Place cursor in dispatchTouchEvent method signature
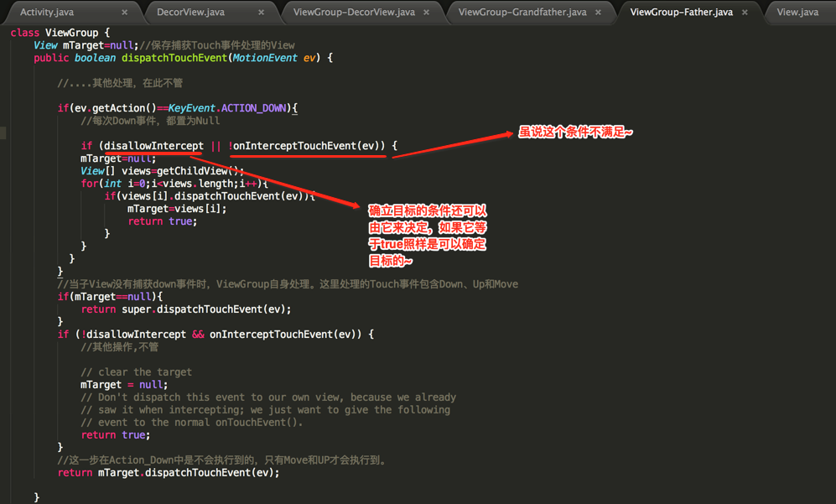Image resolution: width=836 pixels, height=504 pixels. [183, 58]
